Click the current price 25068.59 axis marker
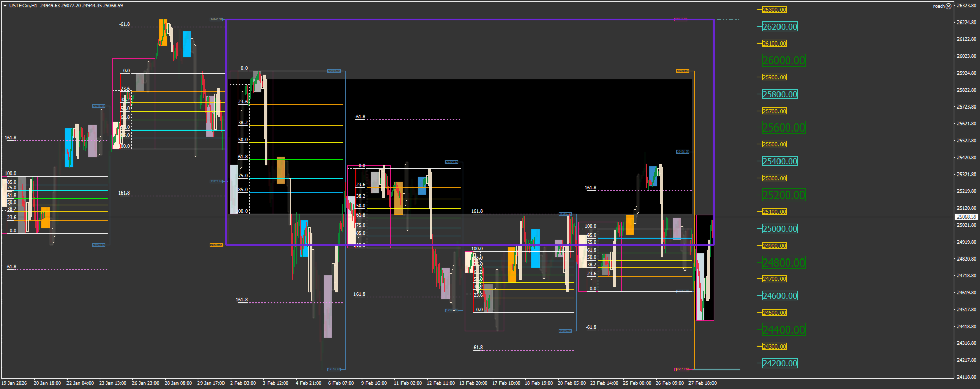The image size is (980, 389). [x=966, y=217]
